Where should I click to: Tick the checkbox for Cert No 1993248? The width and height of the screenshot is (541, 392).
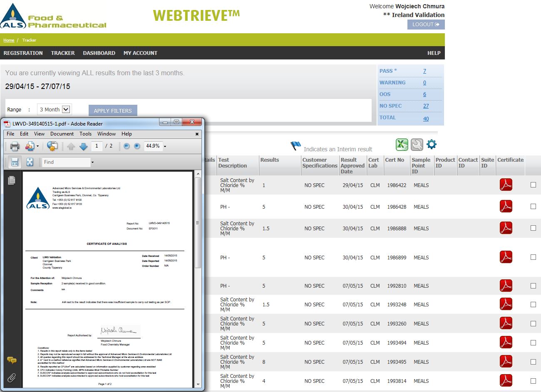tap(533, 304)
